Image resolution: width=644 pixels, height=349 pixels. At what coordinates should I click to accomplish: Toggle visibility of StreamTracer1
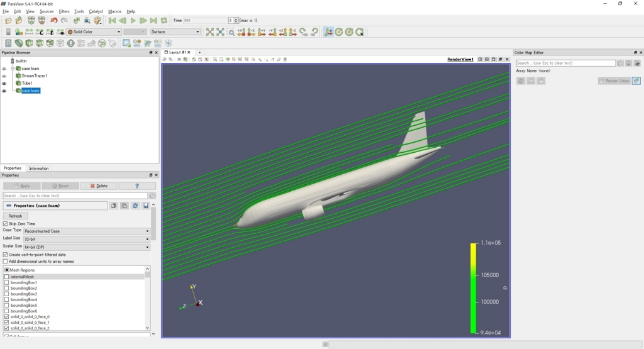click(4, 76)
